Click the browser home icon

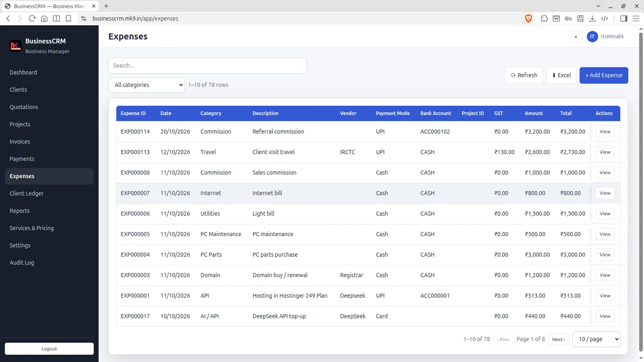tap(44, 18)
